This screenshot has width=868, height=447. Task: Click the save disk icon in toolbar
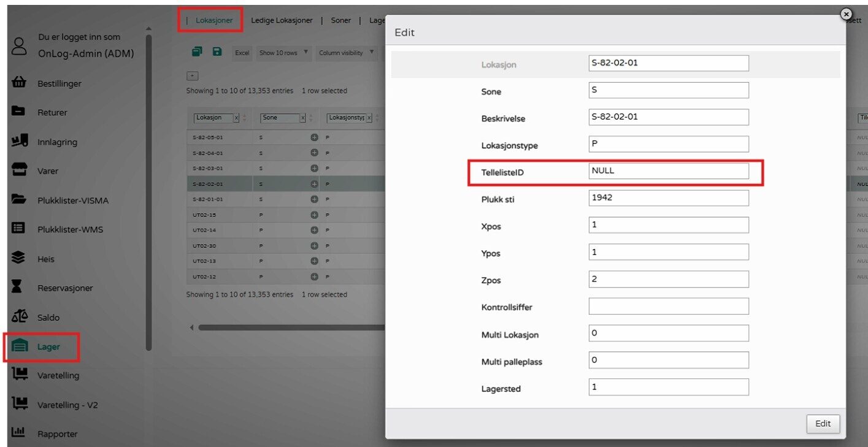(x=217, y=52)
